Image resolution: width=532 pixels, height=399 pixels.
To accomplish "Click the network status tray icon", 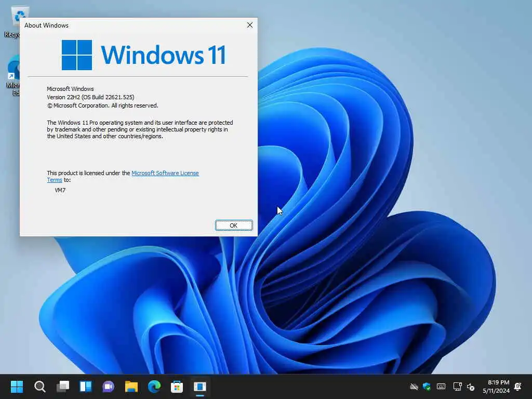I will [x=457, y=387].
